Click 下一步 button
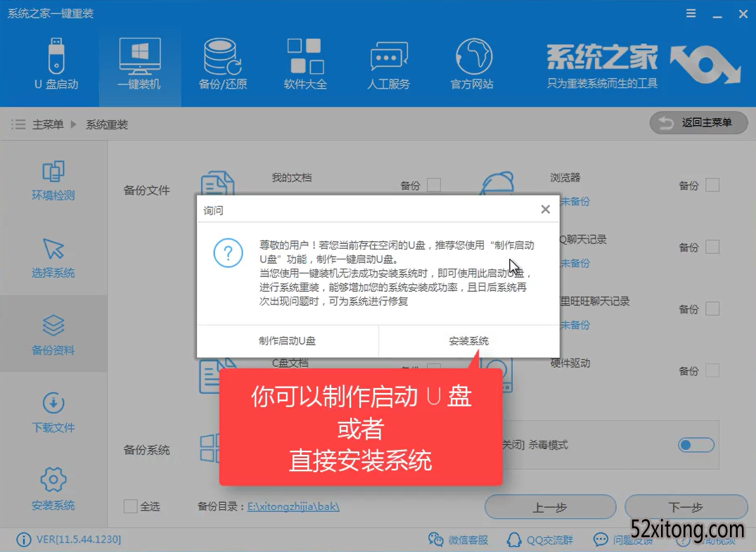This screenshot has width=756, height=552. coord(686,507)
